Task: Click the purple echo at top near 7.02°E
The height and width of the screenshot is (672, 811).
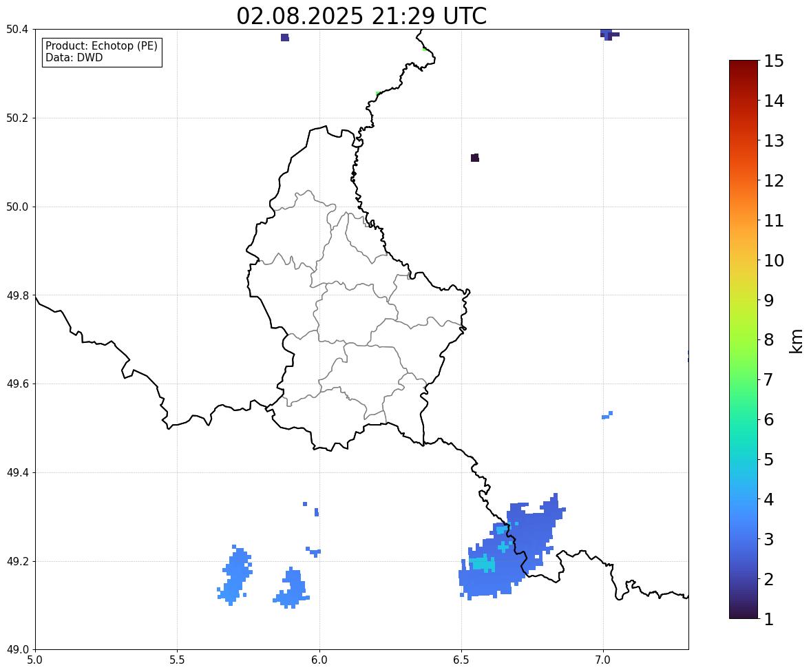Action: (609, 34)
